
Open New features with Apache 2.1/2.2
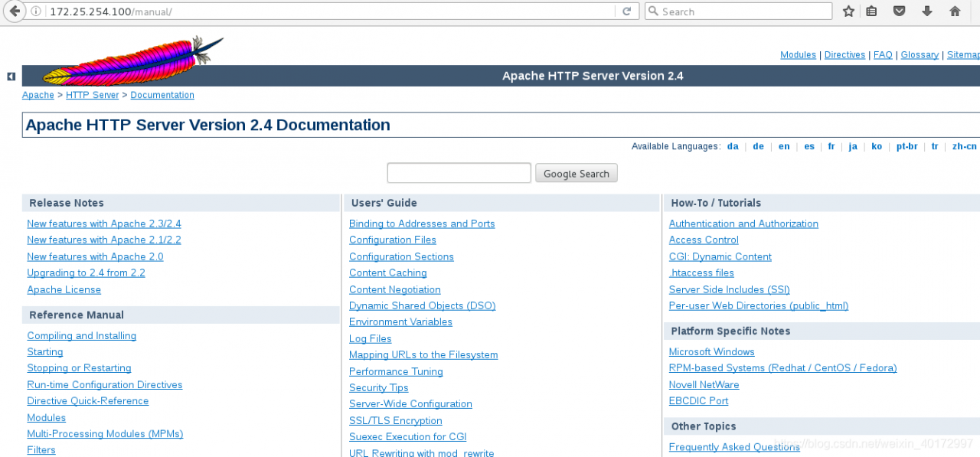coord(104,240)
